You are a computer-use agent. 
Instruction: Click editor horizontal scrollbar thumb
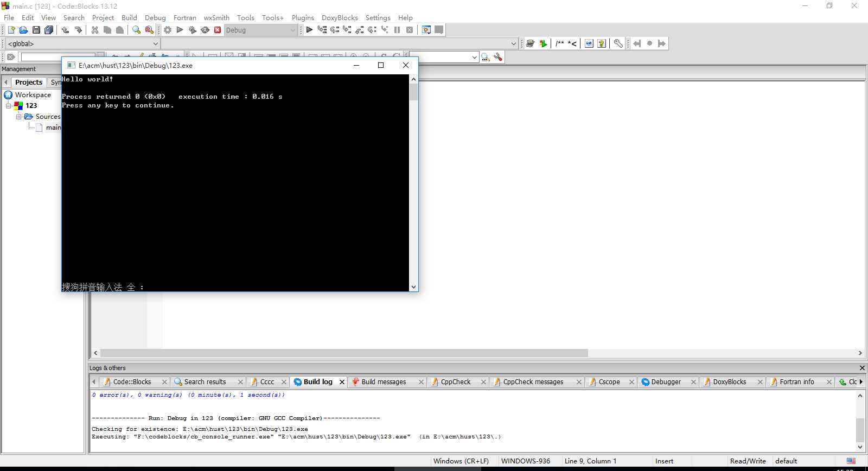click(343, 353)
